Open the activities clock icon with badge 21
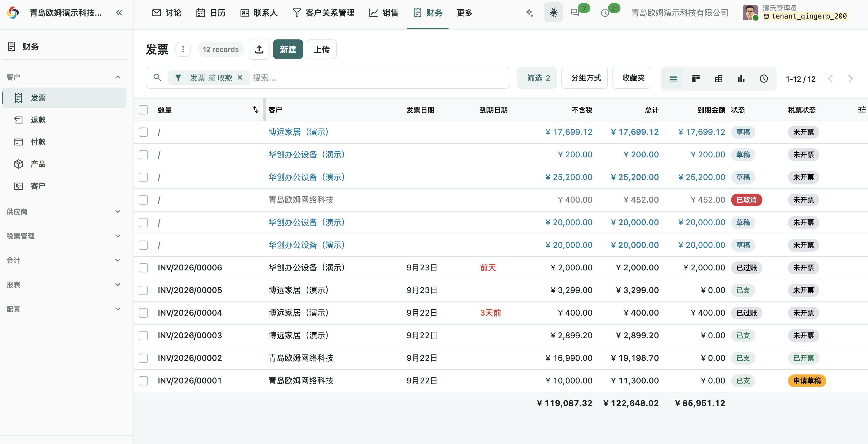Viewport: 868px width, 444px height. pyautogui.click(x=605, y=13)
